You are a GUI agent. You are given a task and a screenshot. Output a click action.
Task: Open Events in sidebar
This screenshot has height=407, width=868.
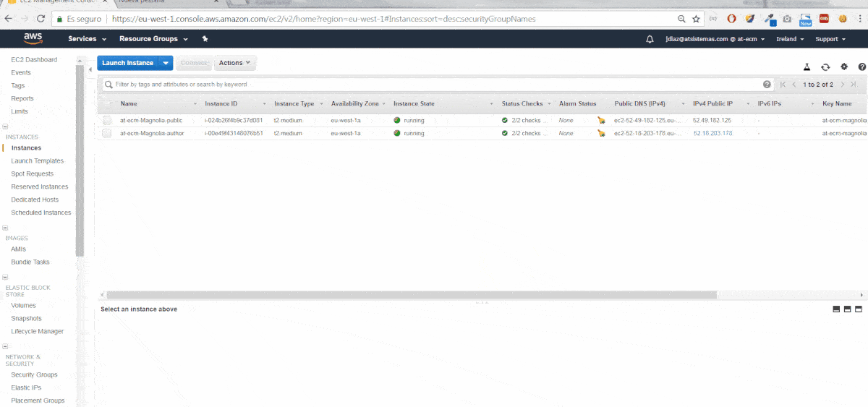tap(21, 73)
